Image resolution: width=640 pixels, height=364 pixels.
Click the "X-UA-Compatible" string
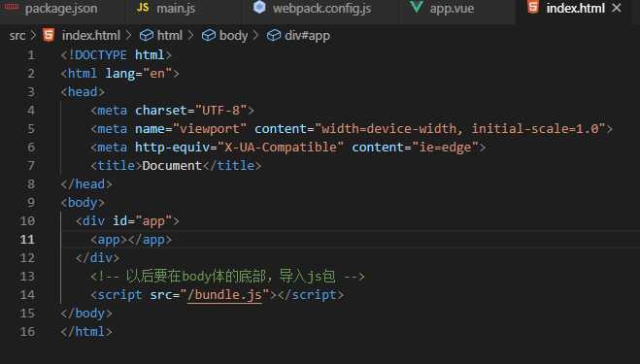click(281, 147)
